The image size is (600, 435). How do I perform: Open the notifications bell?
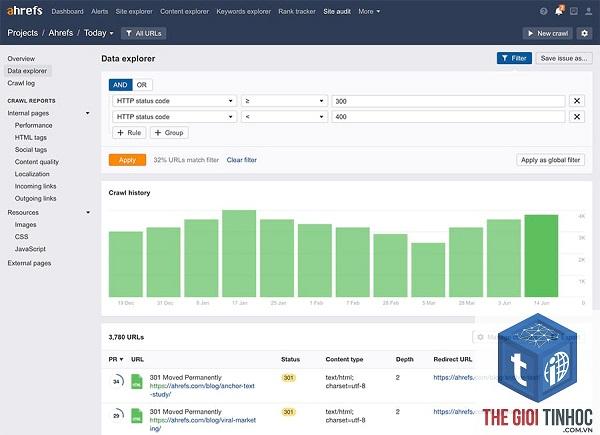tap(559, 11)
